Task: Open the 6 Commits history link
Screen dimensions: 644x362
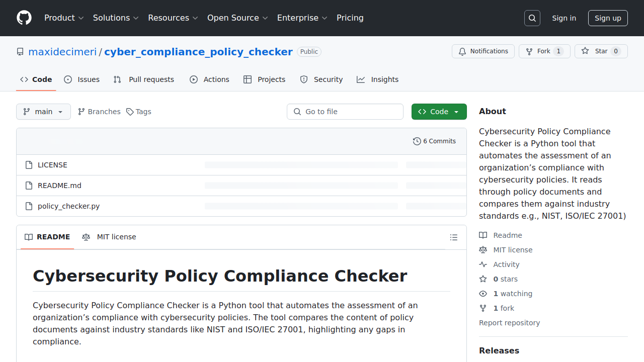Action: coord(435,141)
